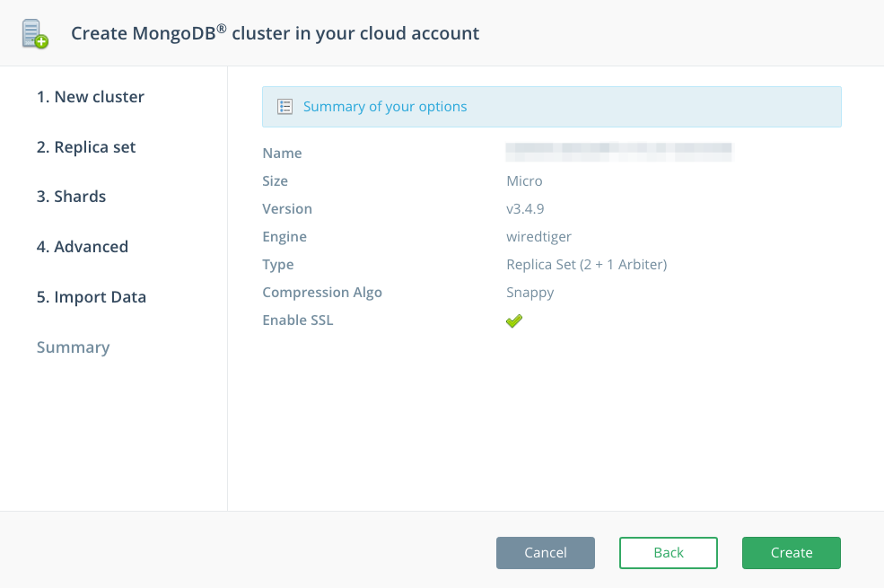The height and width of the screenshot is (588, 884).
Task: Click the Summary of your options heading
Action: (x=385, y=107)
